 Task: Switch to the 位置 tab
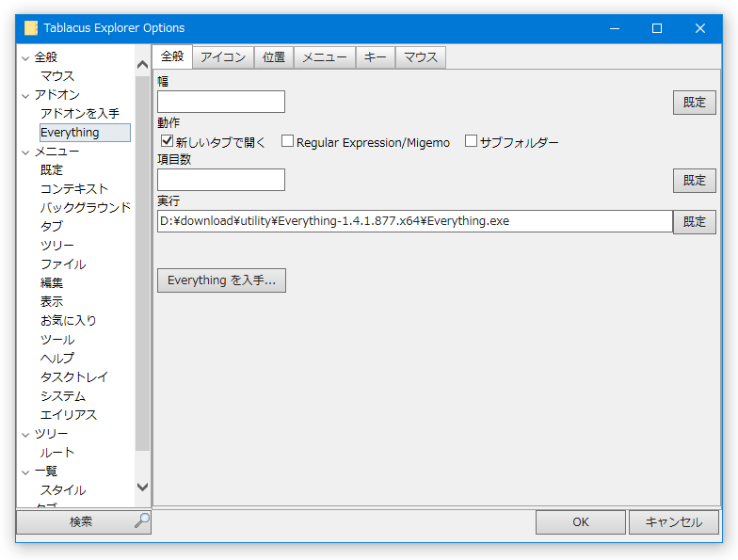[274, 57]
